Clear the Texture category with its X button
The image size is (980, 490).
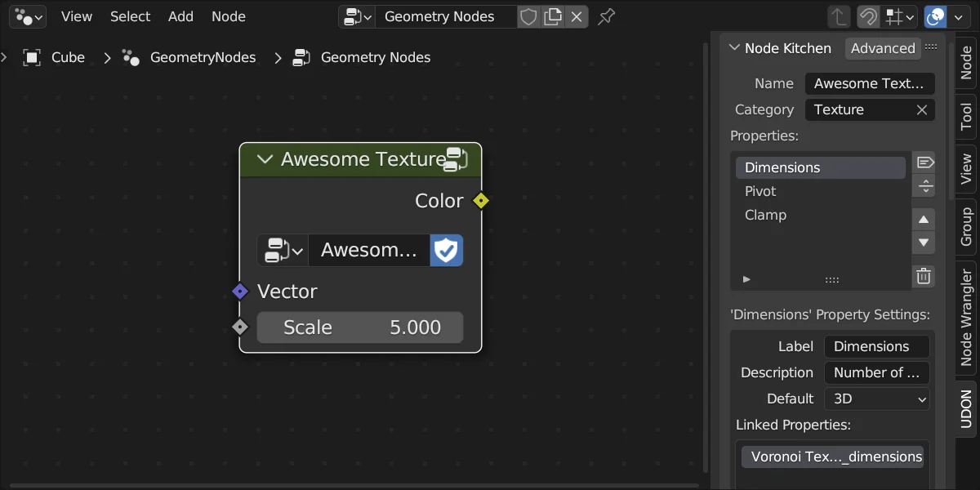point(921,109)
